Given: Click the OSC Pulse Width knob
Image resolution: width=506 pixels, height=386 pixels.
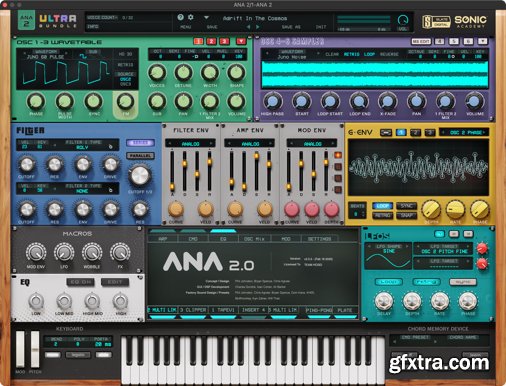Looking at the screenshot, I should pos(65,101).
